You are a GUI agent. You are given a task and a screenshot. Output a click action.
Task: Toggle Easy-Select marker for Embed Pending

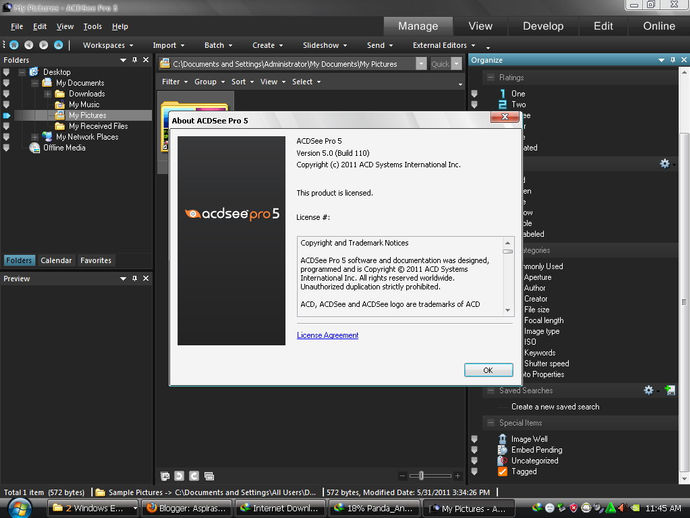point(474,450)
